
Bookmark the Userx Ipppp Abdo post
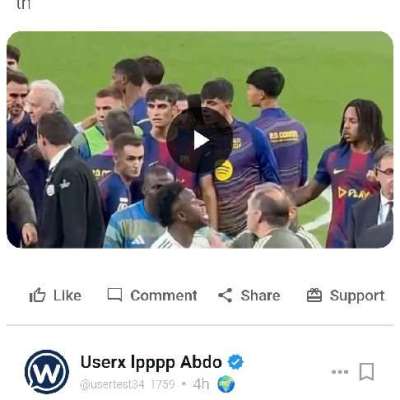tap(367, 372)
